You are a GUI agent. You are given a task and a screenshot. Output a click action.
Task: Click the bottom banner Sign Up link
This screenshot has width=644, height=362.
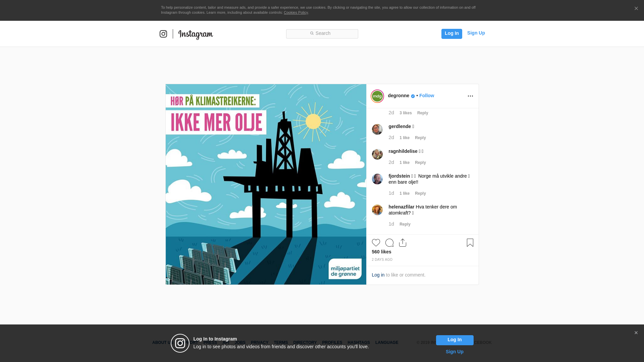[454, 352]
